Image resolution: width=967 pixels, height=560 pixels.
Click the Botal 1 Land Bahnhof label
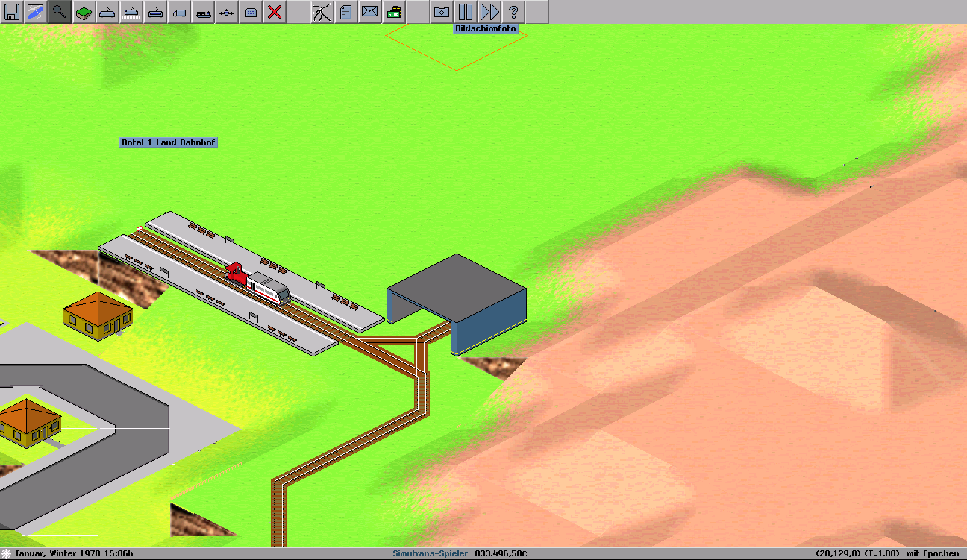pos(169,142)
